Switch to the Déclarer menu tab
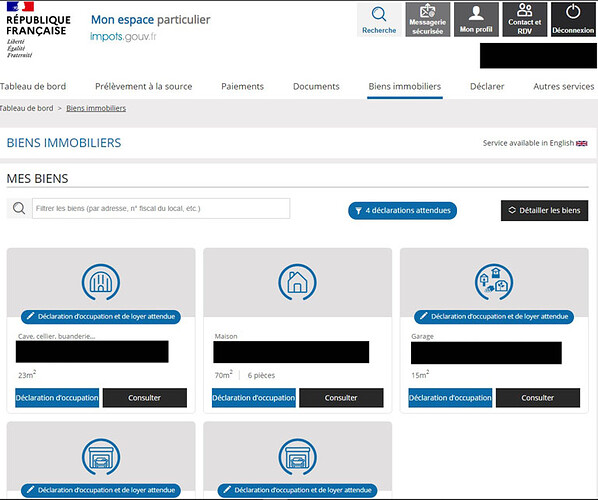This screenshot has height=500, width=598. pos(487,87)
